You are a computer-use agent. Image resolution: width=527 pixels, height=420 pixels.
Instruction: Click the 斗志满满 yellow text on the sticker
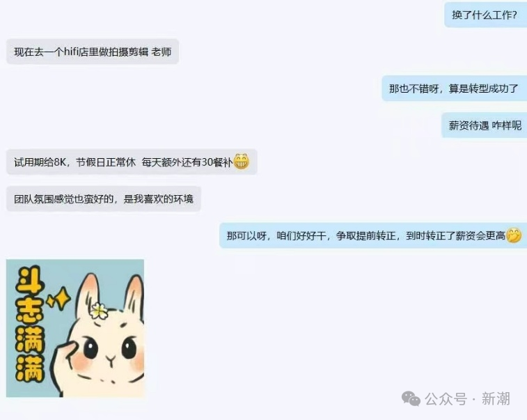tap(30, 324)
